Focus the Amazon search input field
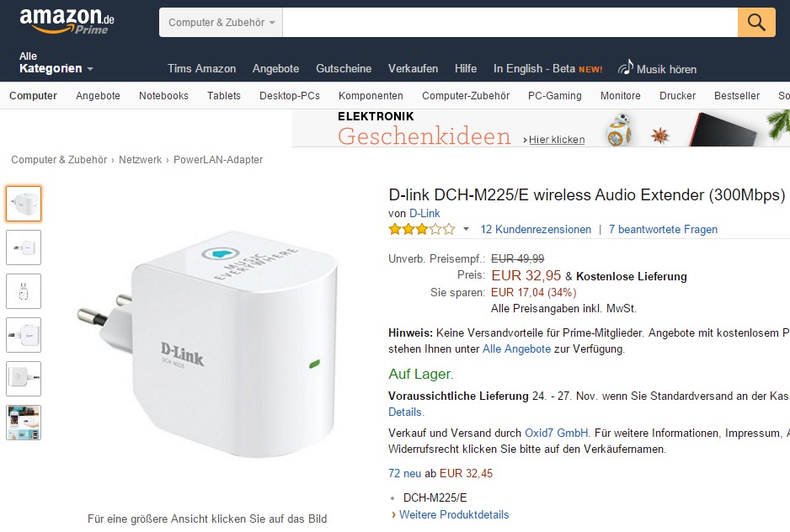Viewport: 790px width, 532px height. (510, 22)
